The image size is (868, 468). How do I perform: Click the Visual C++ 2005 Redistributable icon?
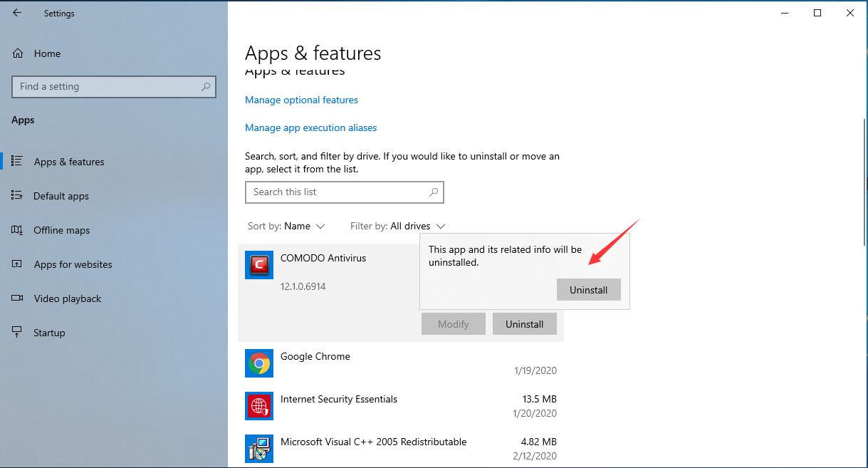(x=259, y=449)
